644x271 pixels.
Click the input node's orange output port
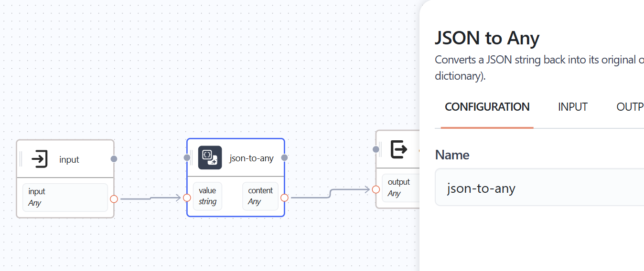114,199
